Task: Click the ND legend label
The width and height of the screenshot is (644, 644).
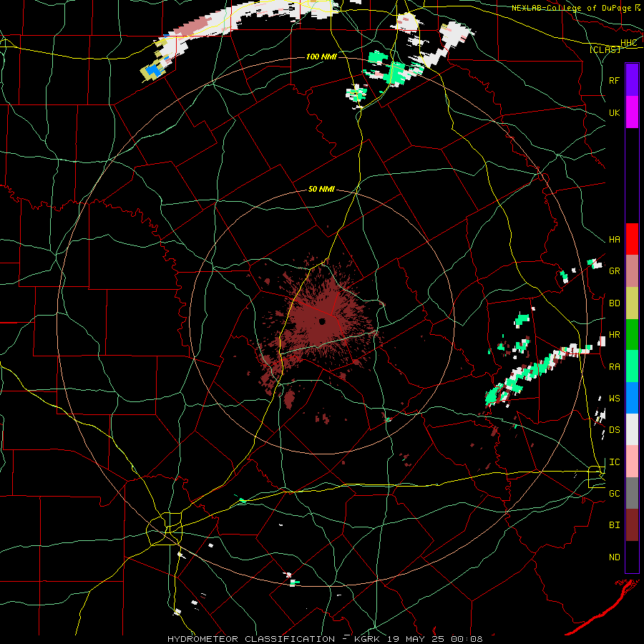Action: (x=614, y=557)
